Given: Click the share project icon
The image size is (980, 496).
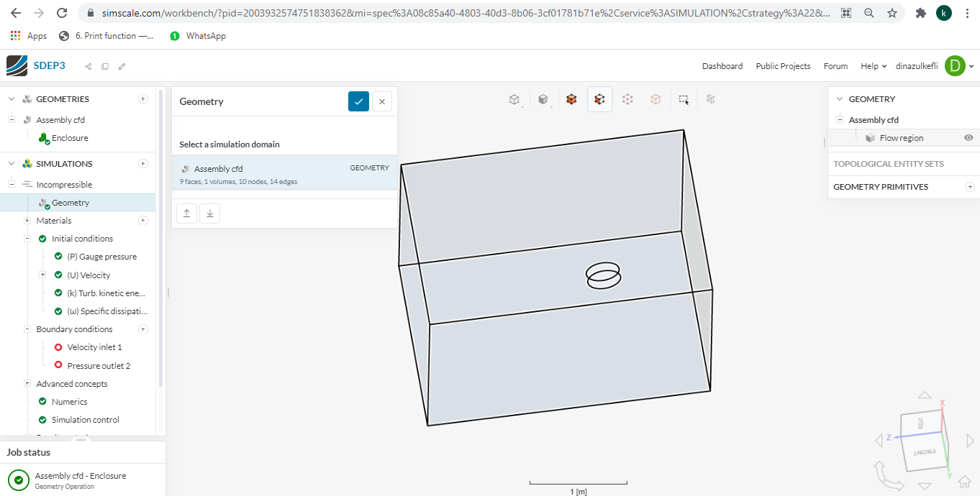Looking at the screenshot, I should [x=89, y=66].
